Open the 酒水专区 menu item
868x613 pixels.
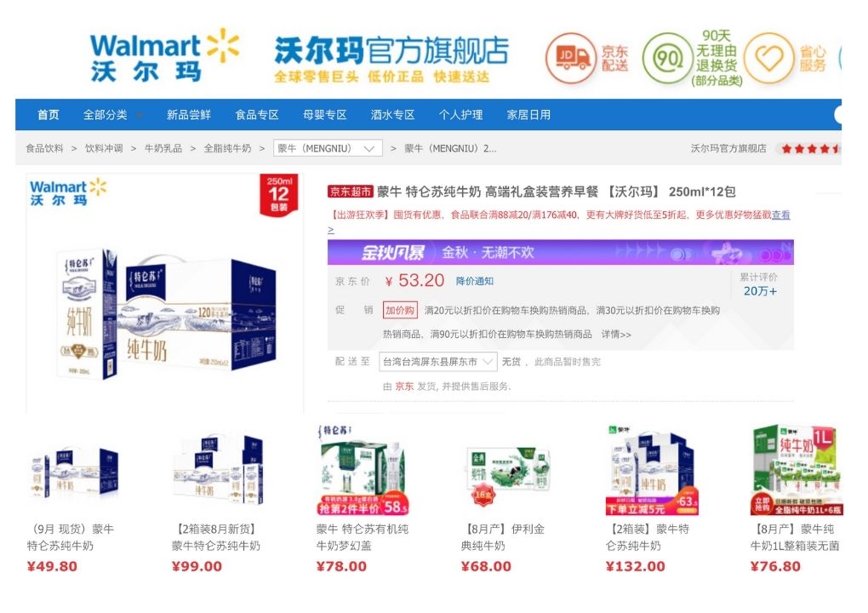392,115
